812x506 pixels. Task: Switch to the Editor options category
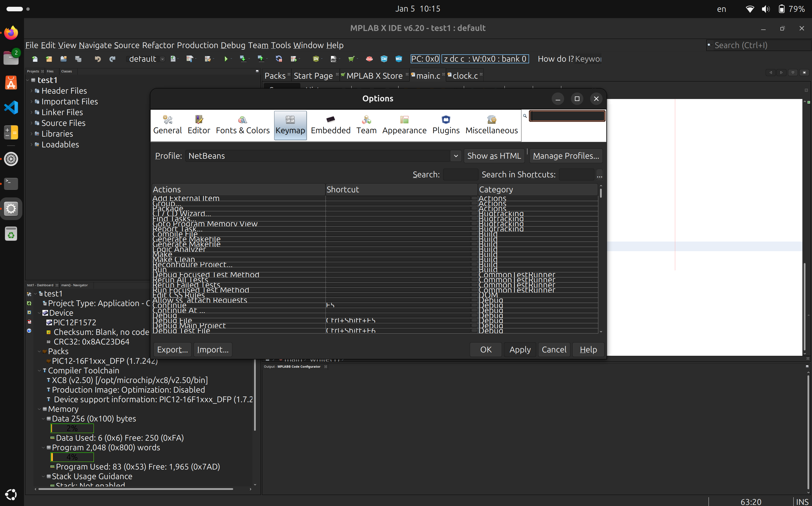[x=199, y=125]
